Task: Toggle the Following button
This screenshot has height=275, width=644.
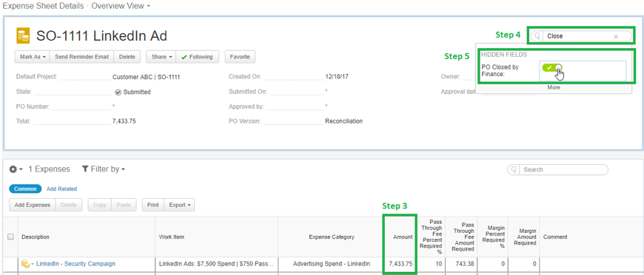Action: pyautogui.click(x=198, y=57)
